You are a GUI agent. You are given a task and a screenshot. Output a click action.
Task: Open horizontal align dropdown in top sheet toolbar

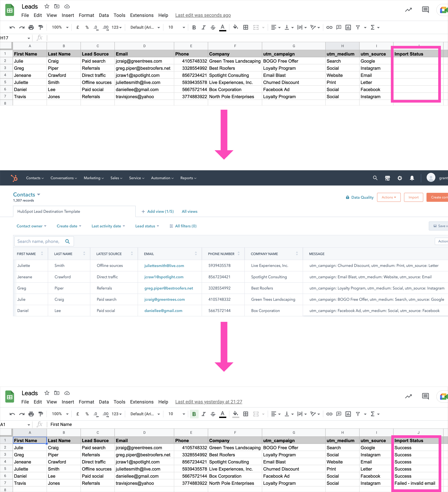276,27
